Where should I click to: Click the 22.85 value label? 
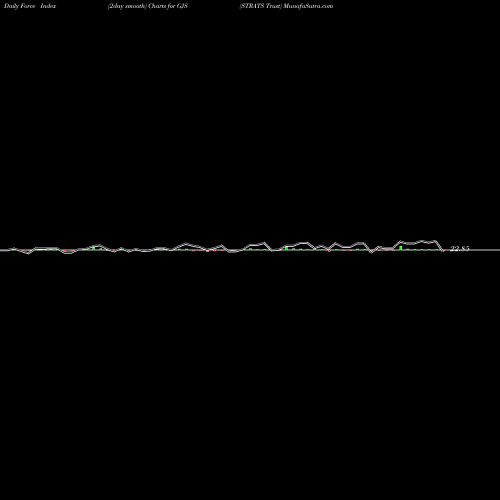[460, 249]
